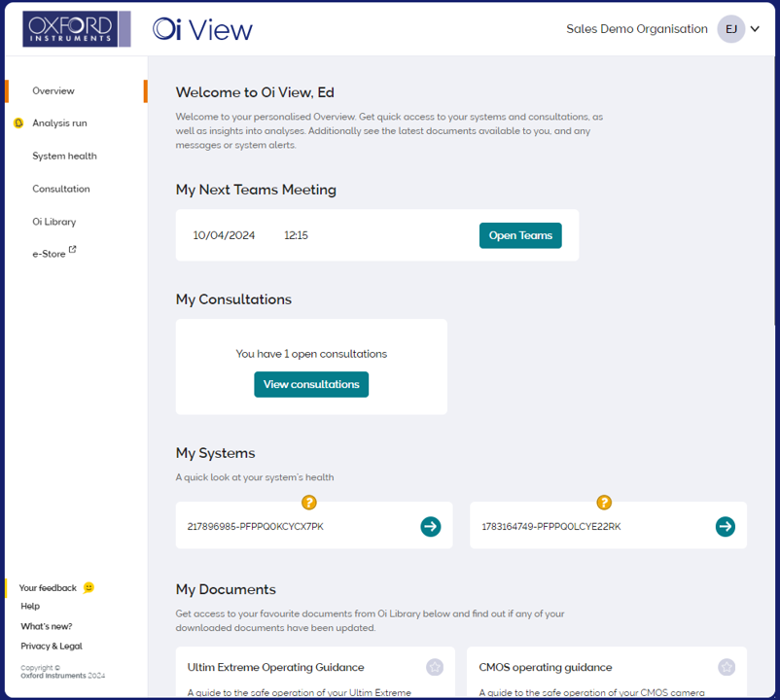Star the CMOS operating guidance document
Screen dimensions: 780x700
tap(727, 667)
